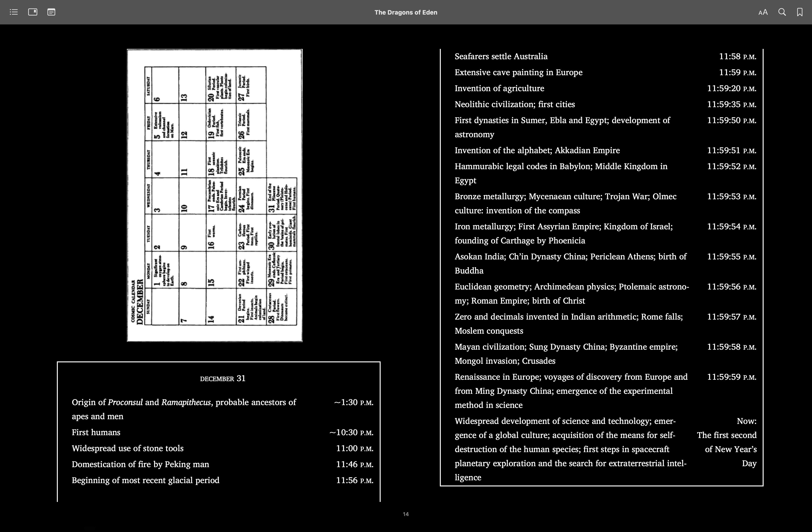This screenshot has height=532, width=812.
Task: Click the time '11:59:53 P.M.'
Action: click(x=731, y=196)
